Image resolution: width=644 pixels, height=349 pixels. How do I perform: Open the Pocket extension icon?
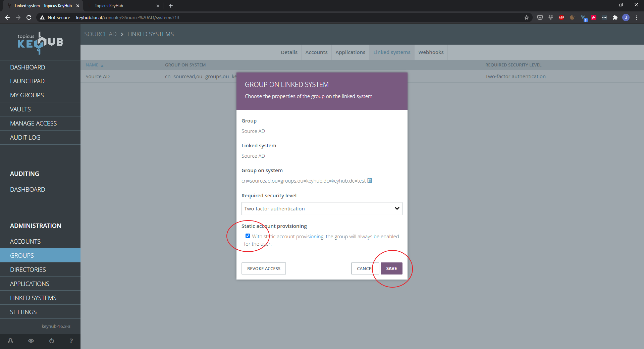pyautogui.click(x=540, y=17)
